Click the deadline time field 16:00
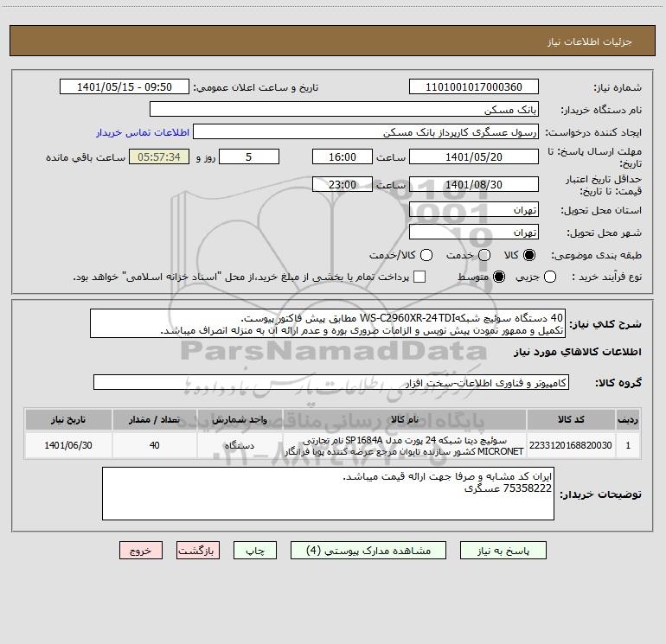Screen dimensions: 666x644 (343, 156)
